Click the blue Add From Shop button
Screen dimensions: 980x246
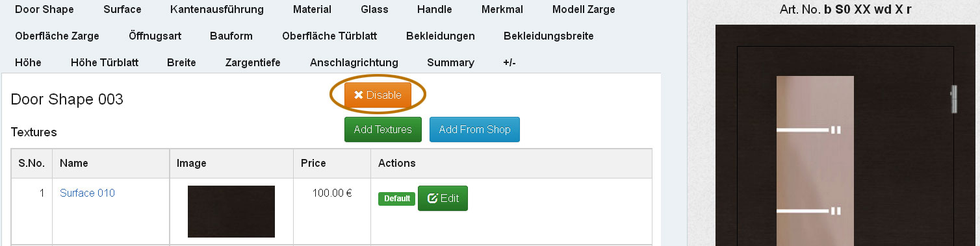[x=474, y=130]
